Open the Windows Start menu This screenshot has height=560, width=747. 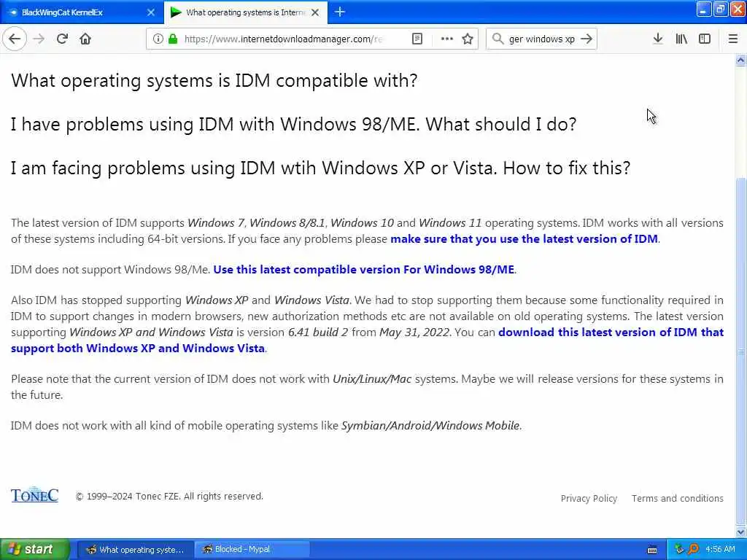tap(34, 550)
